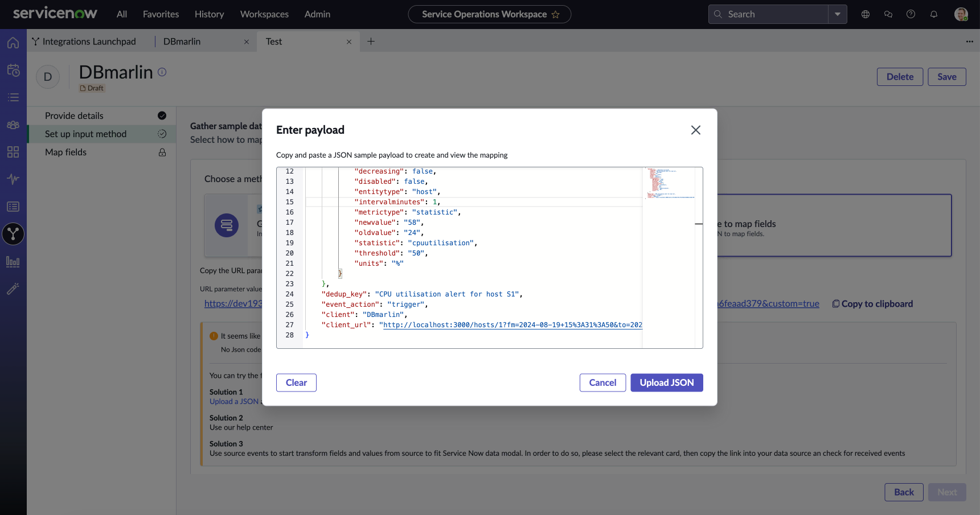Open the chat conversations icon
980x515 pixels.
coord(888,14)
